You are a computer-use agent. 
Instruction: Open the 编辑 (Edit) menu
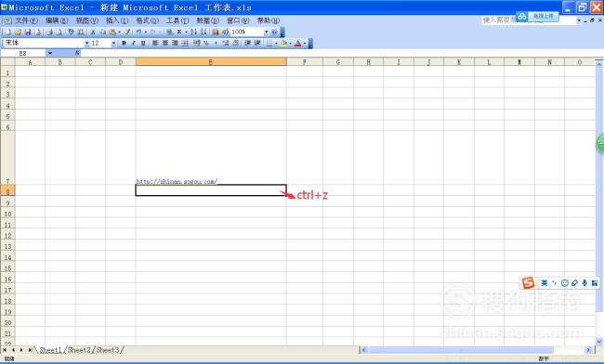tap(57, 20)
